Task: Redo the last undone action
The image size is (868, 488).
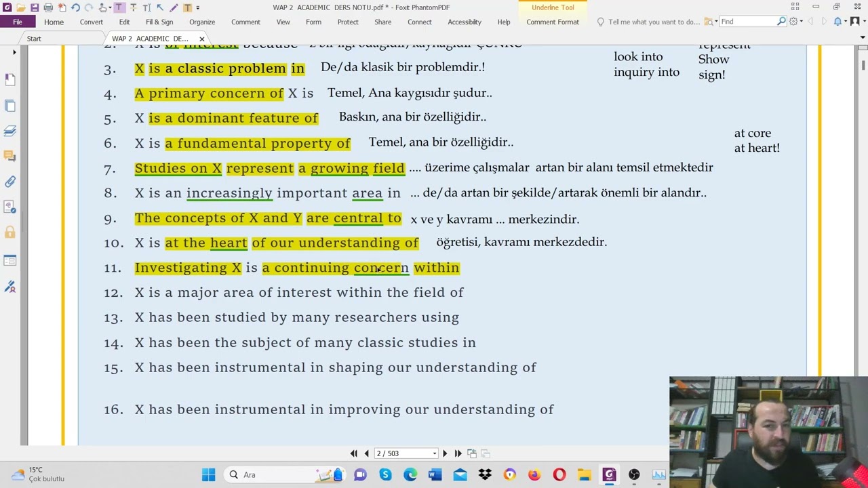Action: pos(89,7)
